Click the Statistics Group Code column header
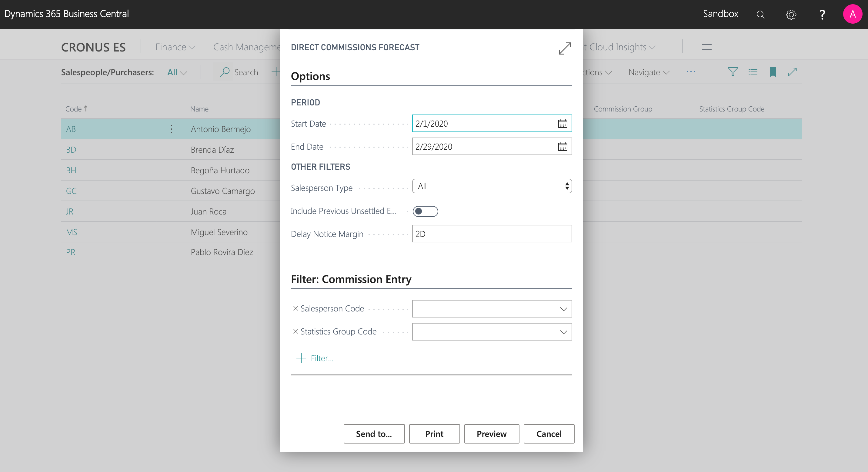The image size is (868, 472). [x=732, y=109]
